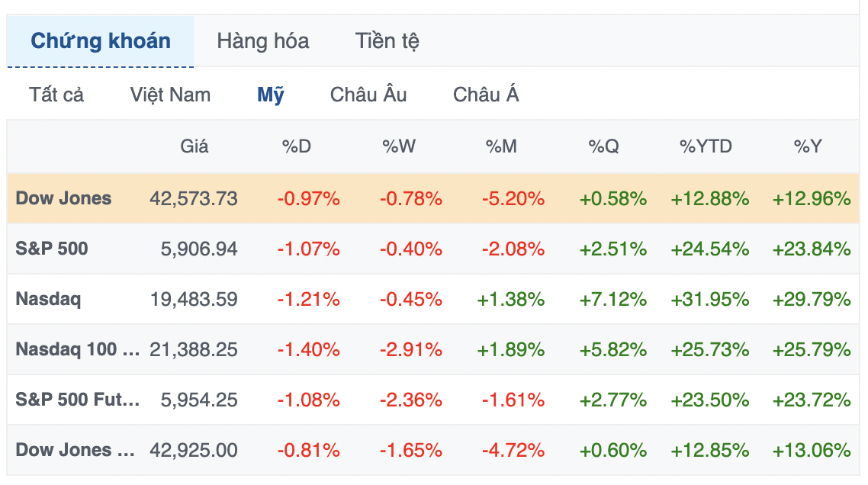Viewport: 868px width, 485px height.
Task: Show all markets via Tất cả
Action: (x=53, y=95)
